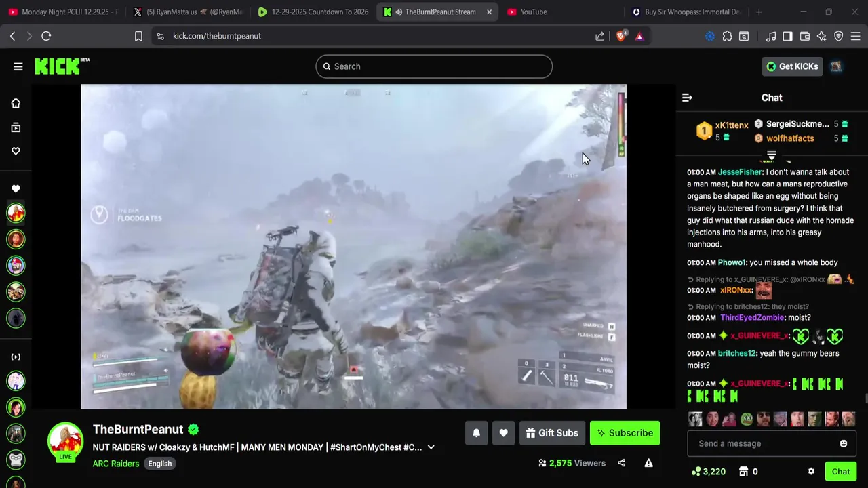Switch to Countdown To 2026 tab
The image size is (868, 488).
click(x=313, y=12)
